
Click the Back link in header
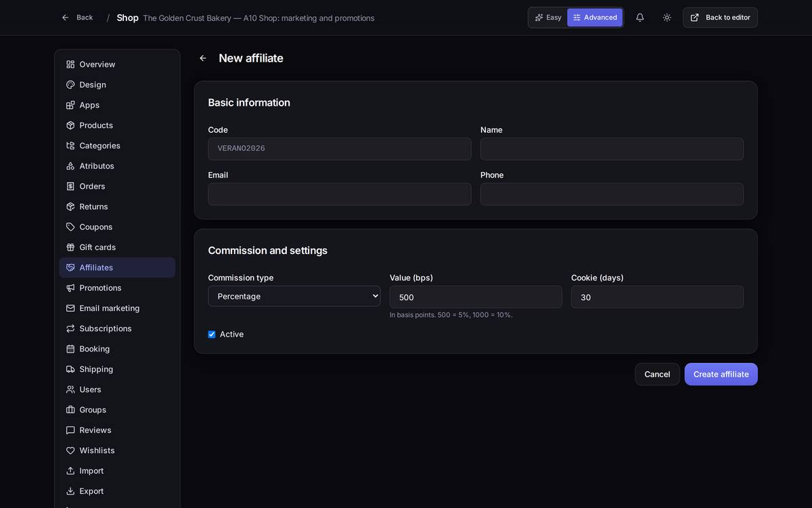[77, 18]
